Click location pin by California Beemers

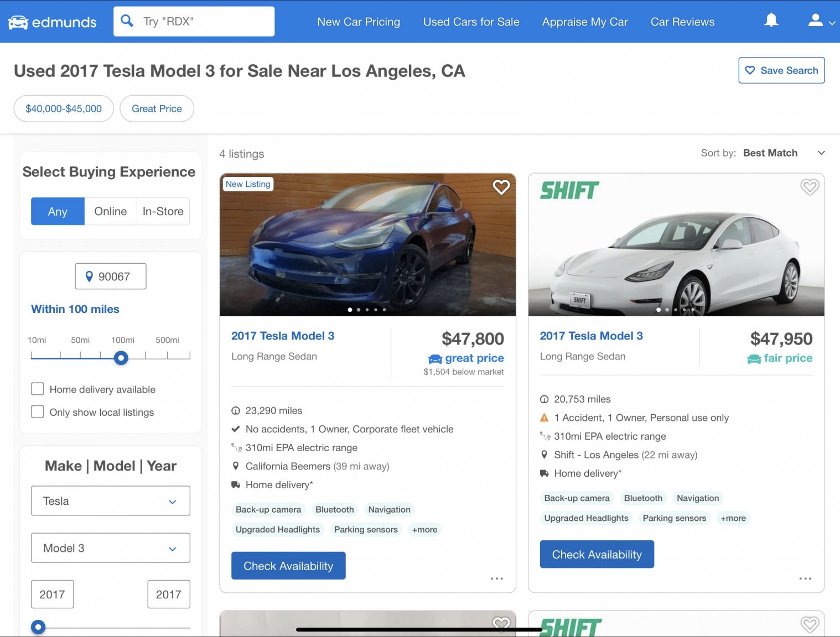(x=236, y=466)
